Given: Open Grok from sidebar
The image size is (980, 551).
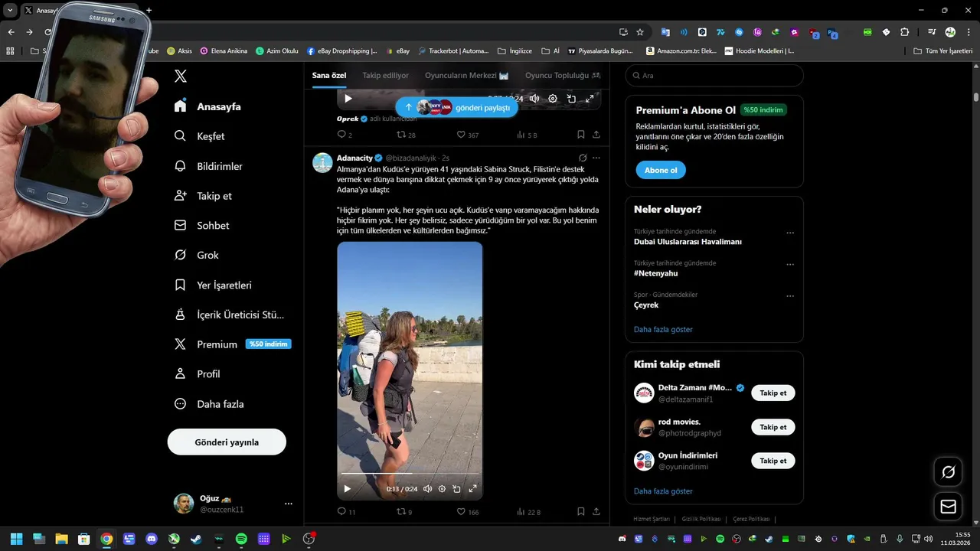Looking at the screenshot, I should pos(196,255).
